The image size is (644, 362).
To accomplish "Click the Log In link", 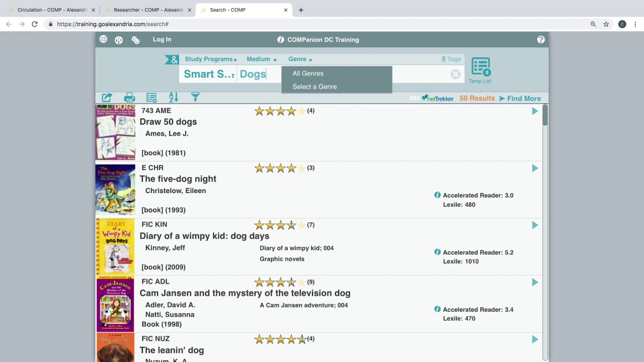I will 162,39.
